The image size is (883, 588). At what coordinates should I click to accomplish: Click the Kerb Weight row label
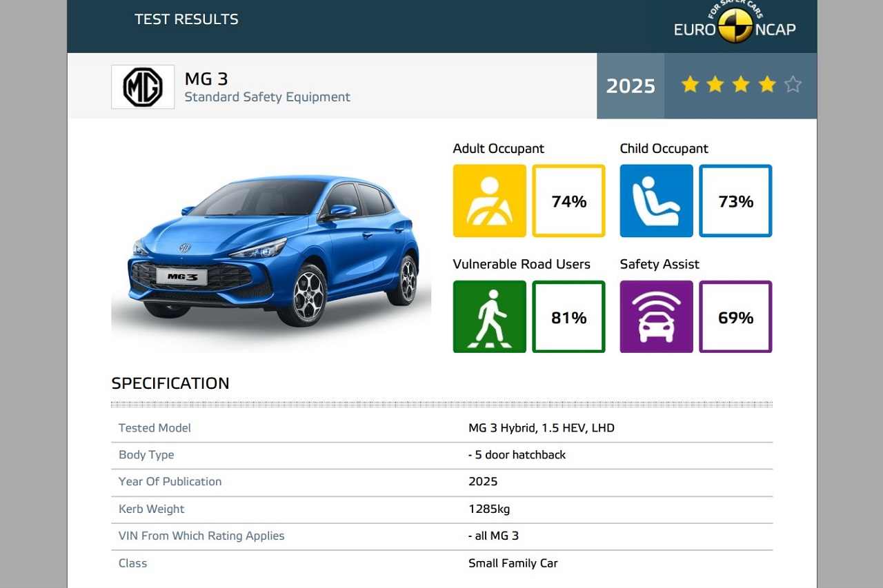click(152, 509)
